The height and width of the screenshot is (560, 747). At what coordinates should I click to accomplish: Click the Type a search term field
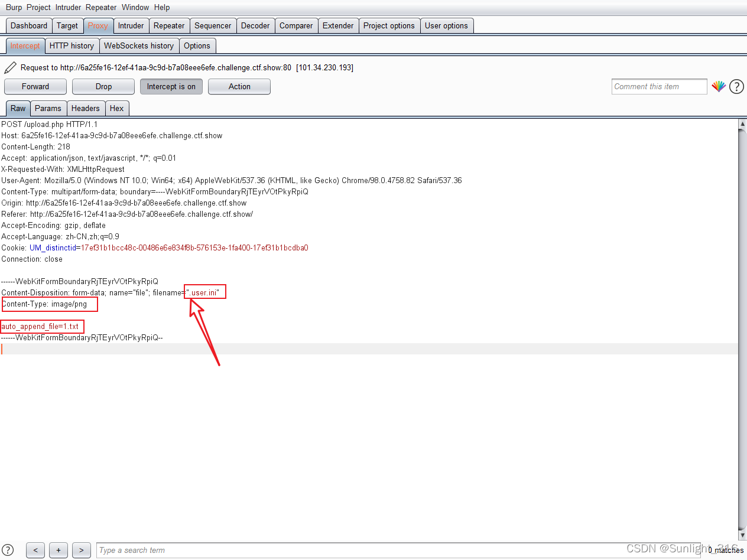[x=398, y=550]
